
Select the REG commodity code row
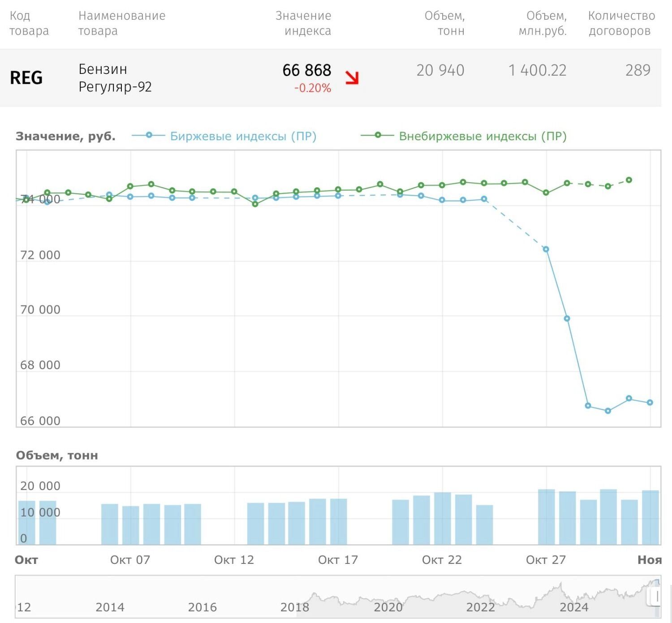coord(26,77)
